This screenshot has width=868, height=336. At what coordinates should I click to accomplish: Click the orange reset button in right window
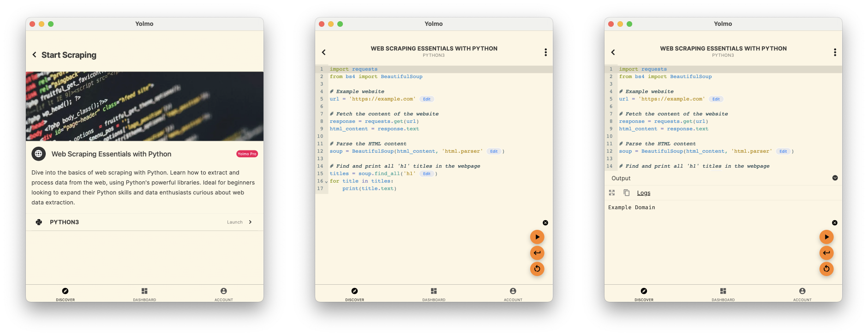pyautogui.click(x=826, y=269)
